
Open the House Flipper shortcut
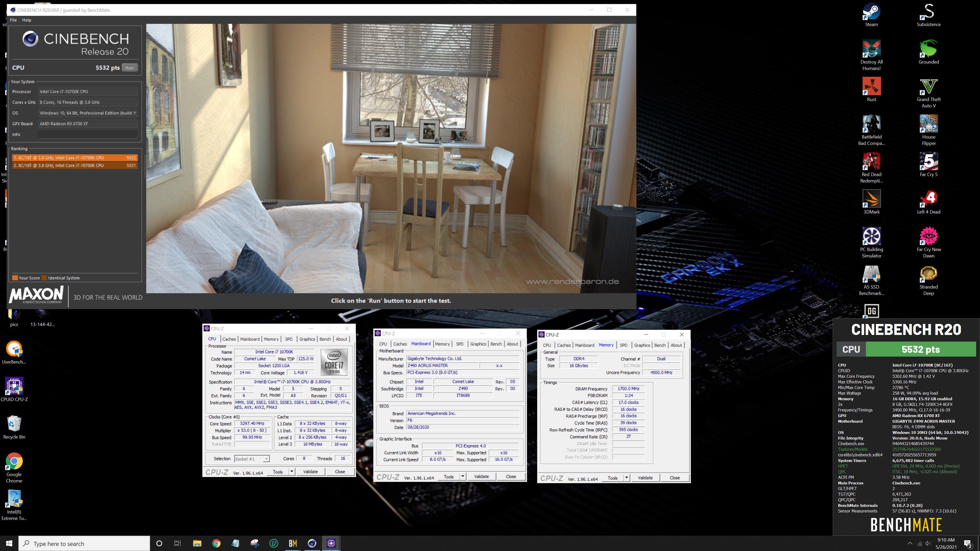(x=928, y=130)
